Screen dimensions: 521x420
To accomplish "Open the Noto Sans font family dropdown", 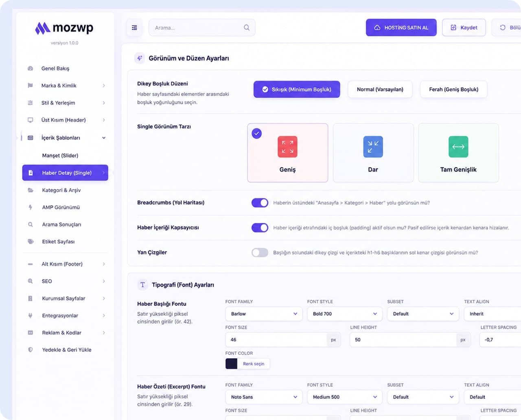I will [264, 397].
